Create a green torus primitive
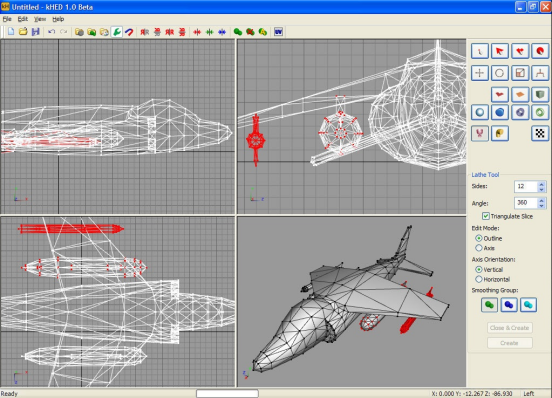The height and width of the screenshot is (398, 552). coord(540,112)
